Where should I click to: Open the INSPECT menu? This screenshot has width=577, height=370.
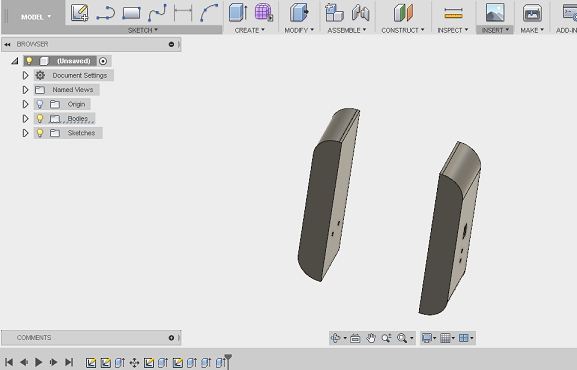click(453, 30)
